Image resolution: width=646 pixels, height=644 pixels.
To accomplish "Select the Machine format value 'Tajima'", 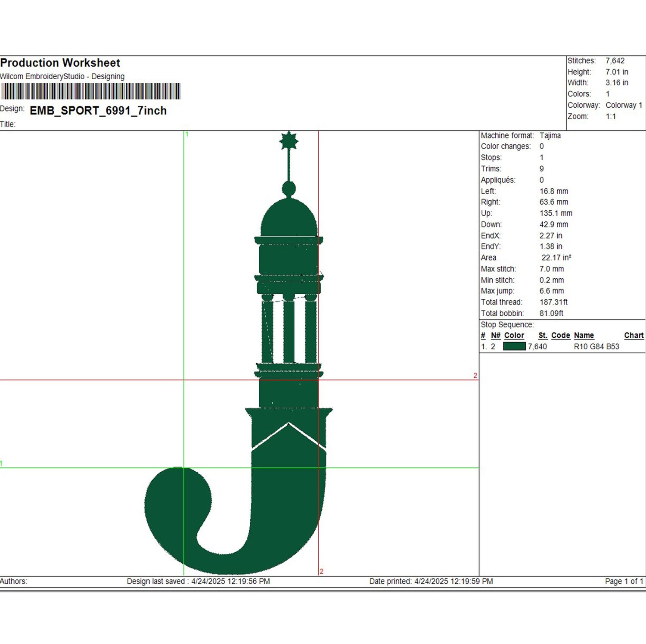I will pos(550,135).
